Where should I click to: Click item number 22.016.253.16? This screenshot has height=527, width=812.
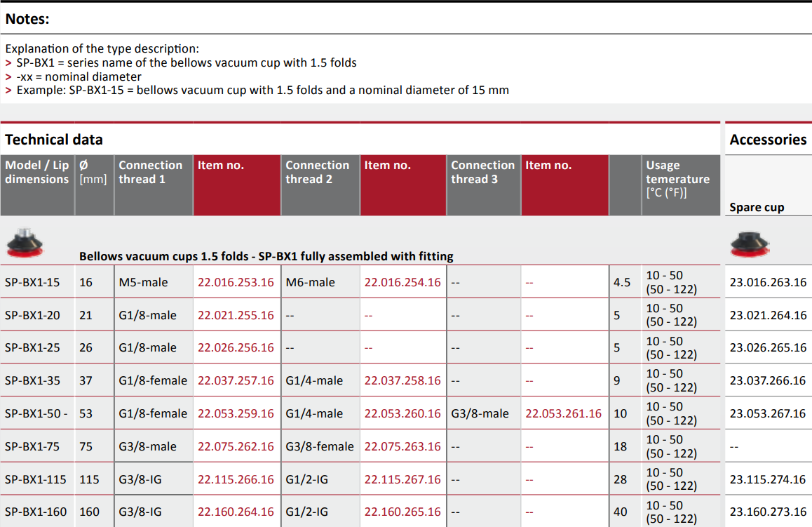tap(236, 282)
